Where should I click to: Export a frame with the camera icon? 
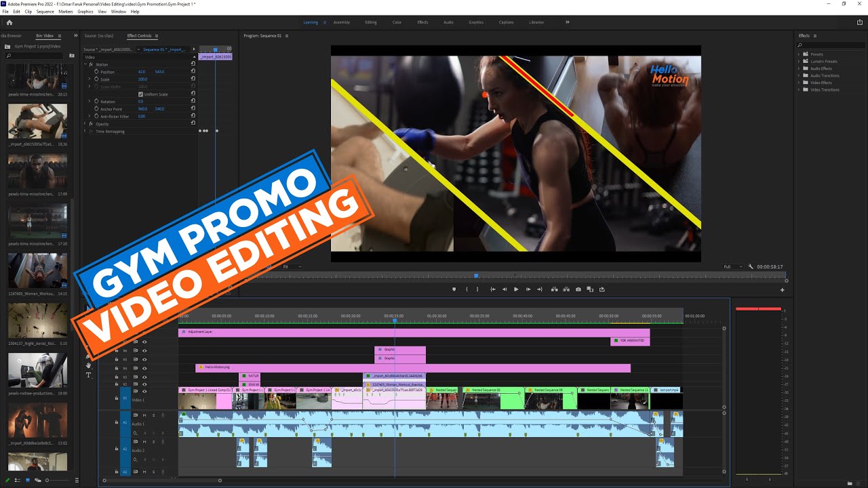[x=578, y=289]
